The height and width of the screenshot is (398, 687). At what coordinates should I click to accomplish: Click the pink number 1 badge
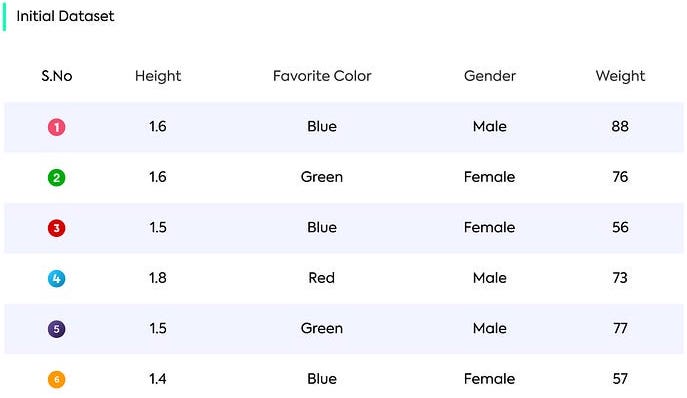57,127
